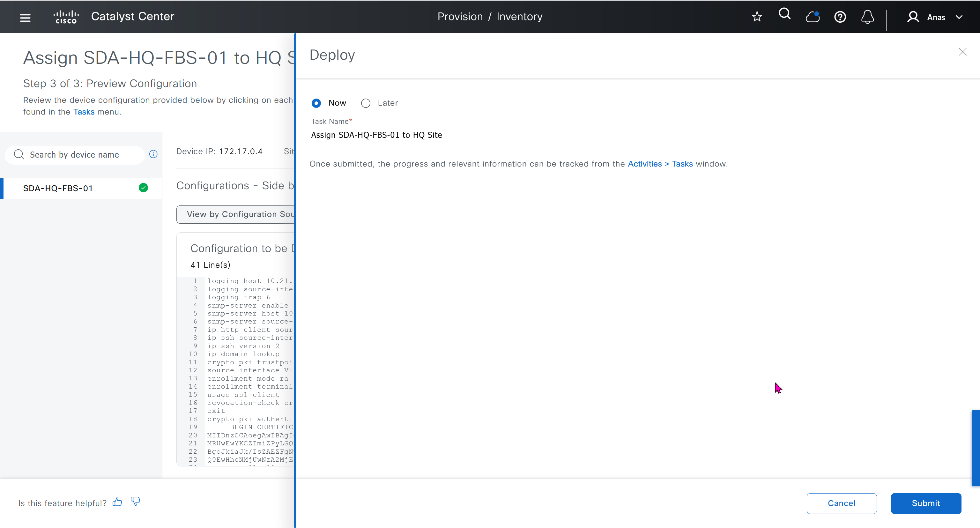Click the search info icon
The width and height of the screenshot is (980, 528).
pyautogui.click(x=153, y=154)
